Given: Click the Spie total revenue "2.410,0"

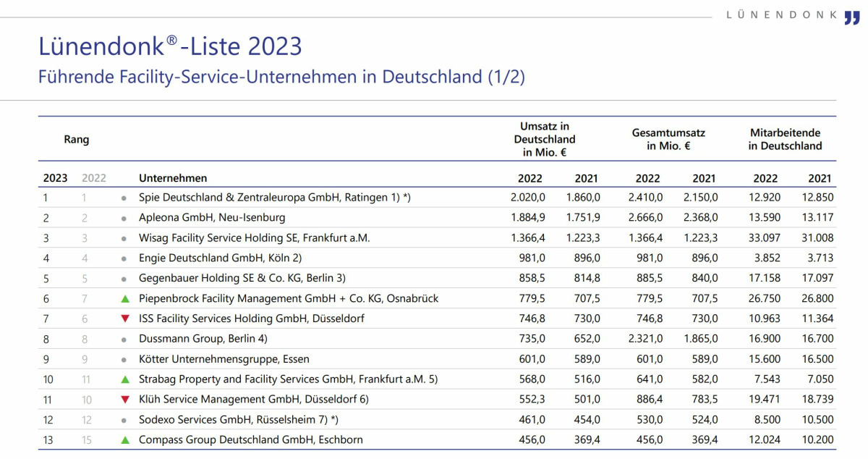Looking at the screenshot, I should coord(644,198).
